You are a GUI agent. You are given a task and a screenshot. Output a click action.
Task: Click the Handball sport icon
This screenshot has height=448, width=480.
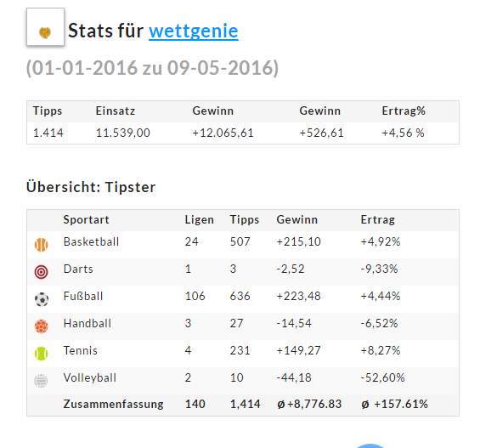tap(41, 326)
